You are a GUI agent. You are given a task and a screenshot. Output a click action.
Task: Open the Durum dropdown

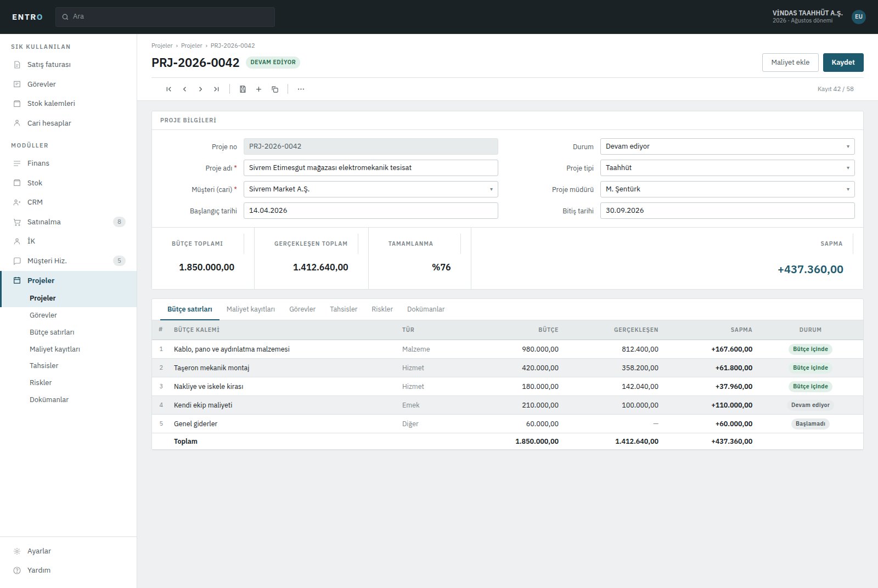tap(727, 146)
